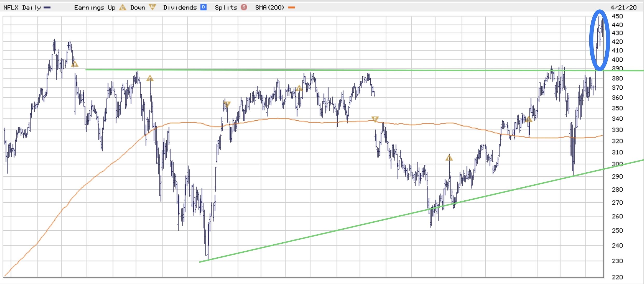Click the Earnings Up triangle legend icon
This screenshot has width=644, height=284.
coord(122,8)
